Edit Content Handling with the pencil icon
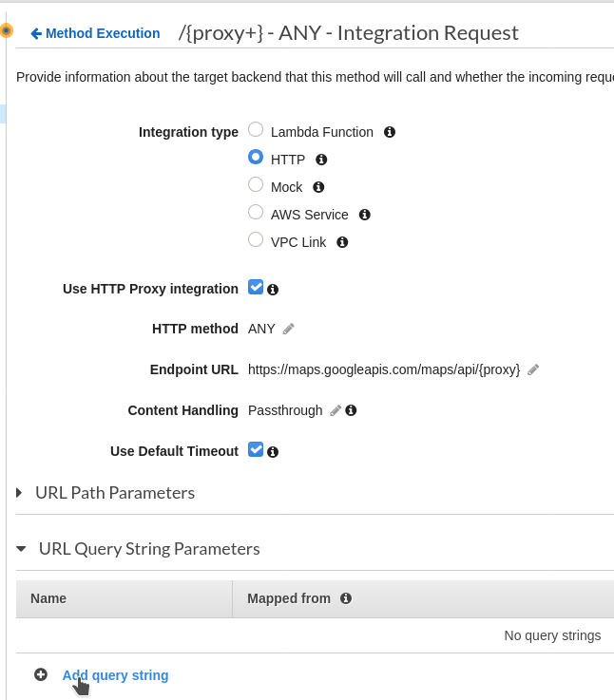This screenshot has height=700, width=614. point(336,410)
